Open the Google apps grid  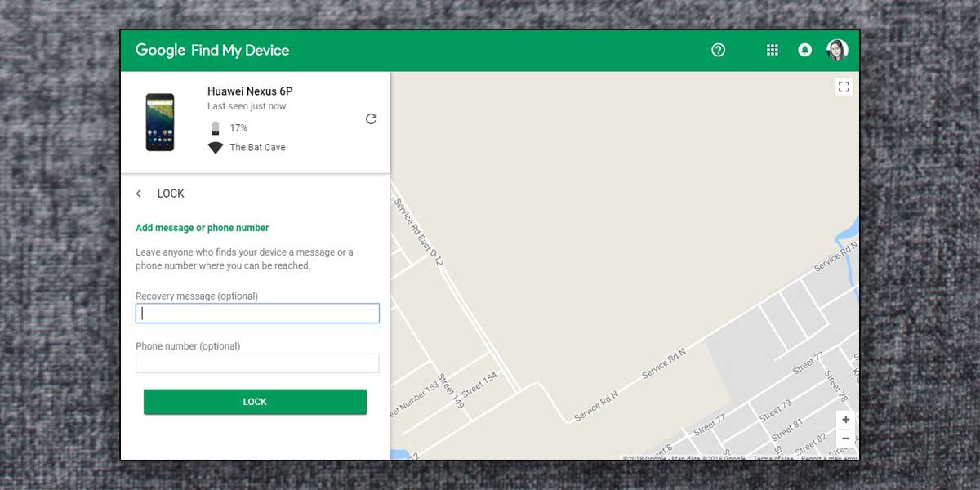pyautogui.click(x=772, y=50)
